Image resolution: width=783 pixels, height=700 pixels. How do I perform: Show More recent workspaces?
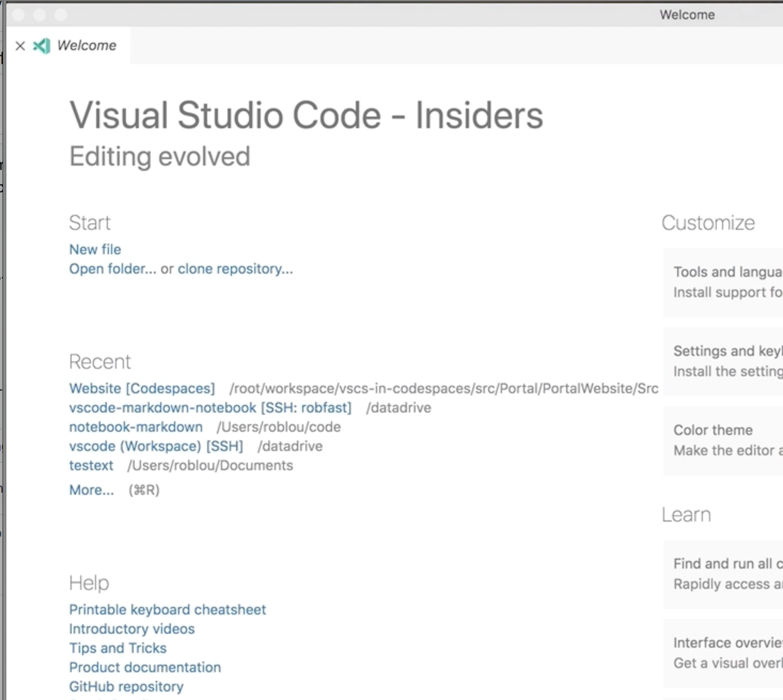(92, 490)
